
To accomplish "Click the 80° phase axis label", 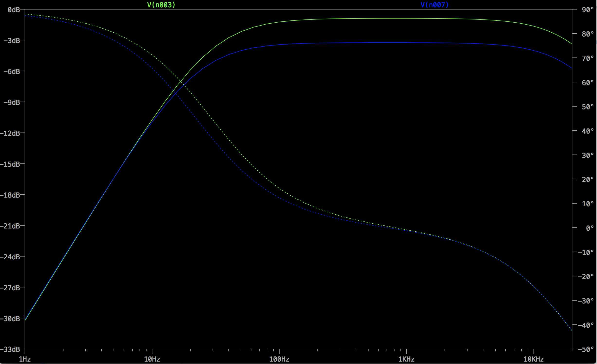I will click(588, 34).
